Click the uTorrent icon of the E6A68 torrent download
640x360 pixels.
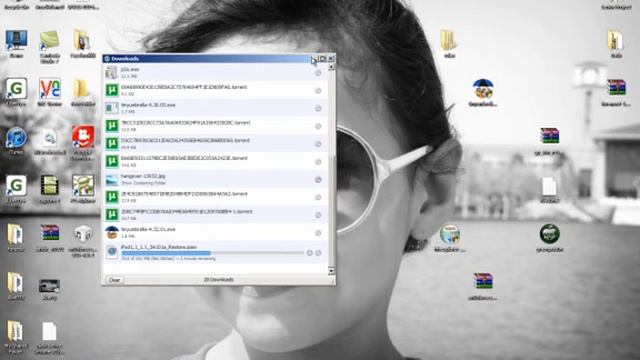click(x=111, y=90)
